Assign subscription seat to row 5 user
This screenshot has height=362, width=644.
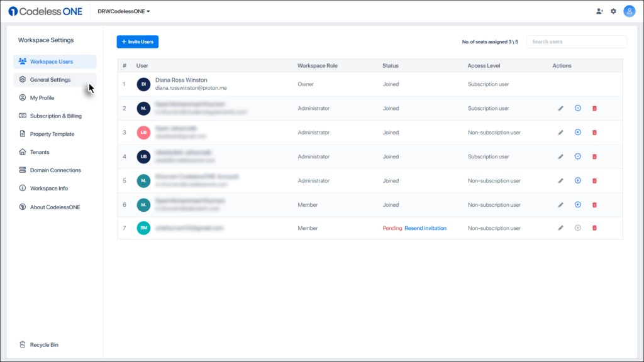578,180
